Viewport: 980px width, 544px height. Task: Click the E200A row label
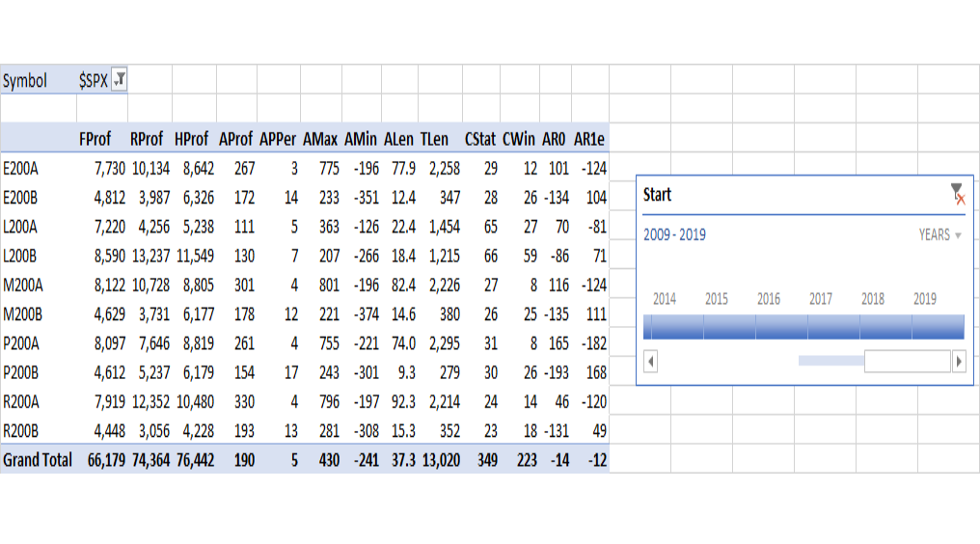20,168
